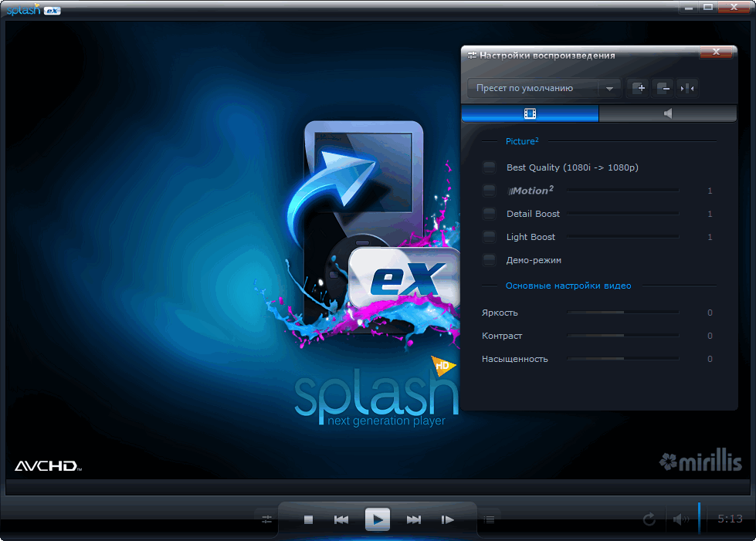Open the 'Пресет по умолчанию' preset dropdown

click(x=544, y=88)
